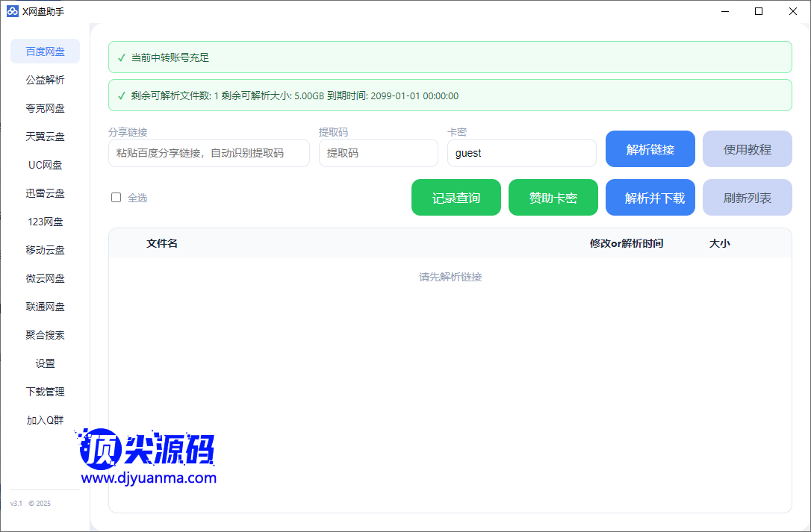The image size is (811, 532).
Task: Switch to 公益解析 in the sidebar
Action: pyautogui.click(x=45, y=80)
